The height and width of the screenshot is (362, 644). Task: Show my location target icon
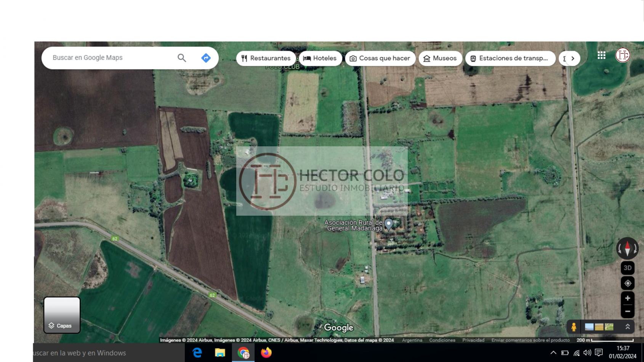tap(628, 283)
